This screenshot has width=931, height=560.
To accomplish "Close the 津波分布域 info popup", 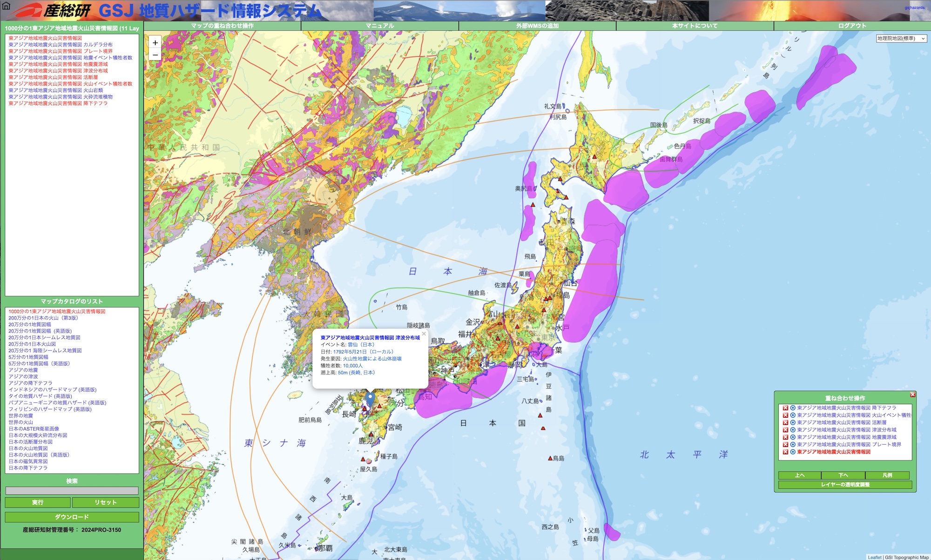I will point(424,333).
